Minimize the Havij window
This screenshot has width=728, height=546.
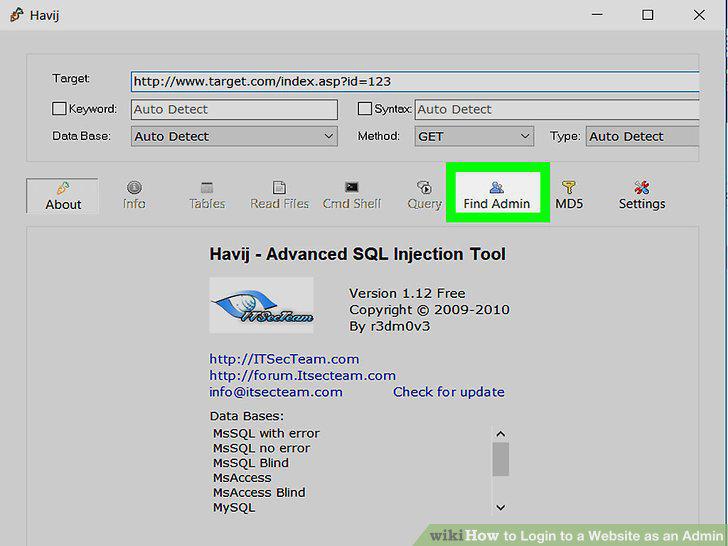[x=598, y=15]
